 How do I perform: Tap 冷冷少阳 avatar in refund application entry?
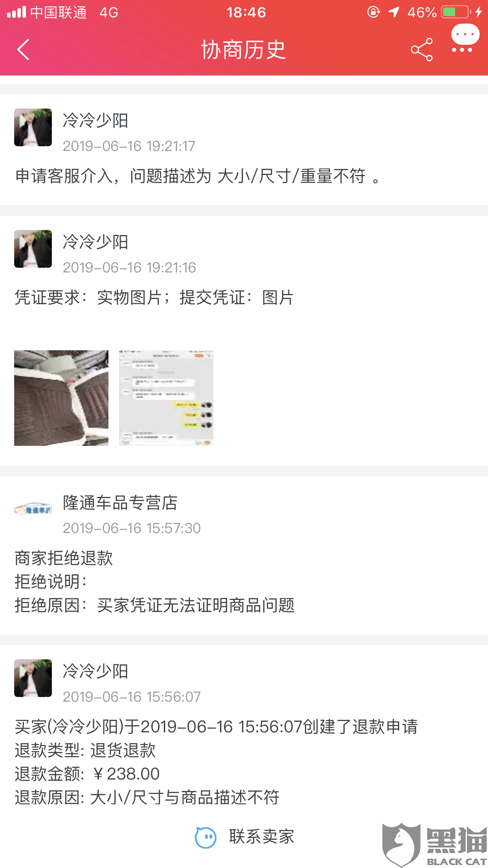tap(33, 678)
